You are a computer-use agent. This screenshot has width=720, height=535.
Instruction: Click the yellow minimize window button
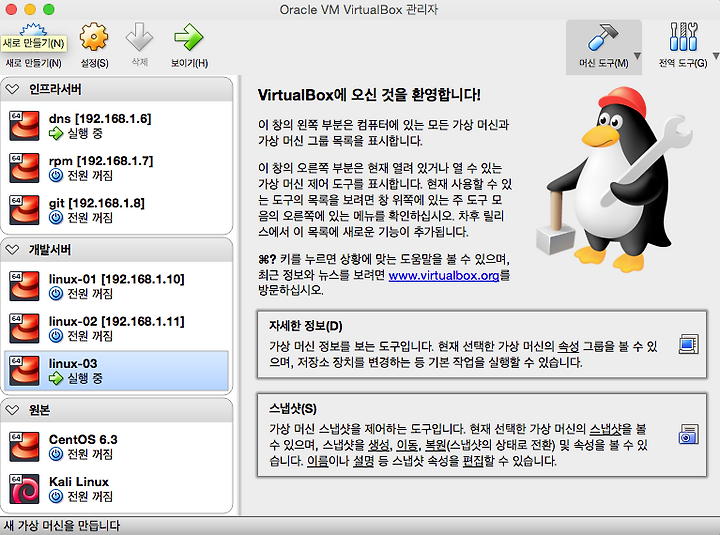30,9
